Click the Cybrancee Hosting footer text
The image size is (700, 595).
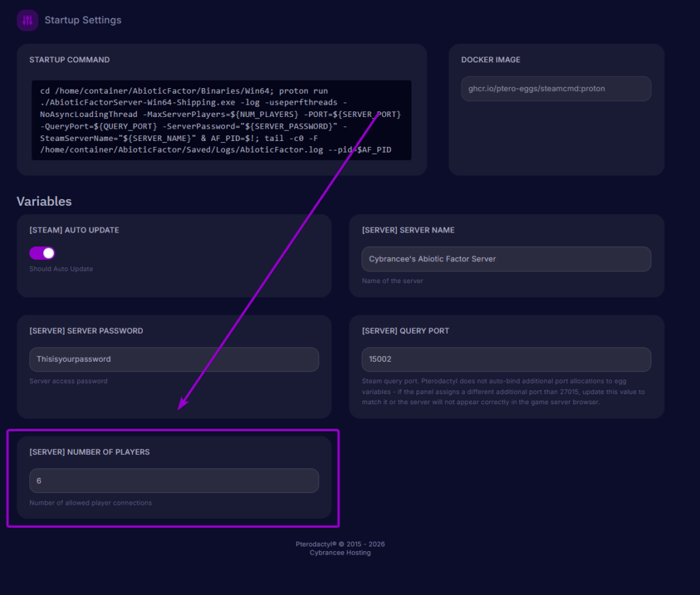tap(340, 553)
